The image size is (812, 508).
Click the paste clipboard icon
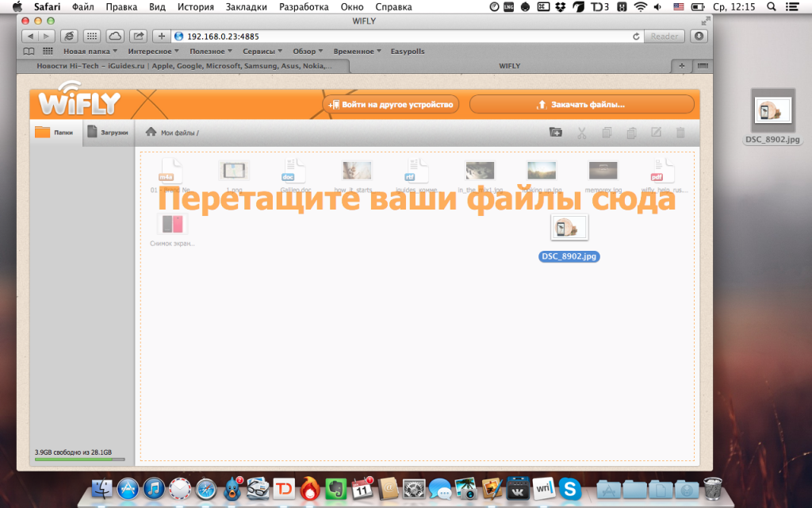click(x=632, y=133)
